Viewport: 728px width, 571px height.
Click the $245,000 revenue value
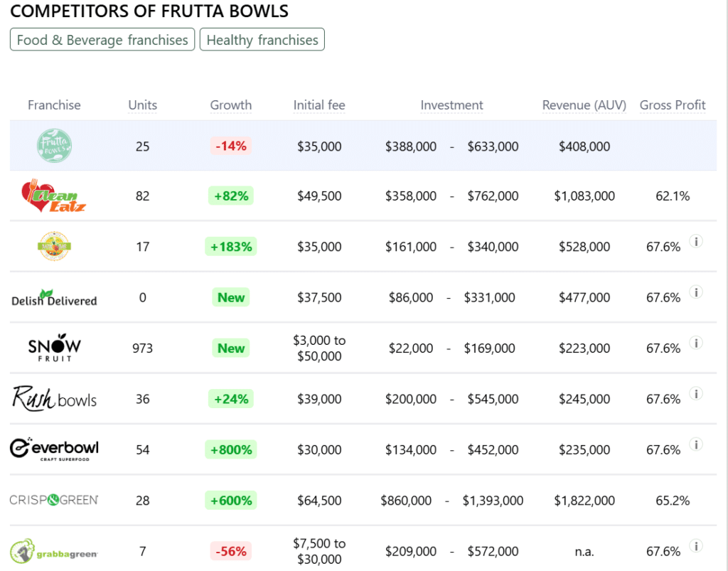584,399
